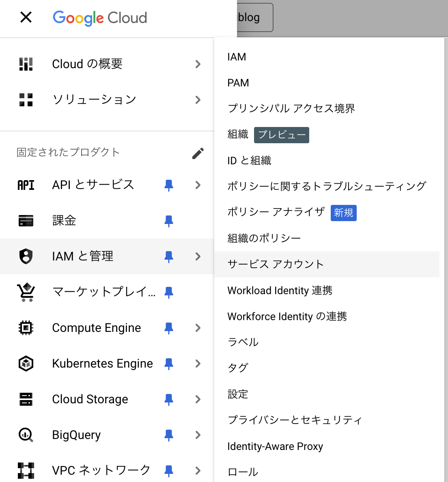This screenshot has width=448, height=482.
Task: Click the 新規 badge
Action: click(x=343, y=213)
